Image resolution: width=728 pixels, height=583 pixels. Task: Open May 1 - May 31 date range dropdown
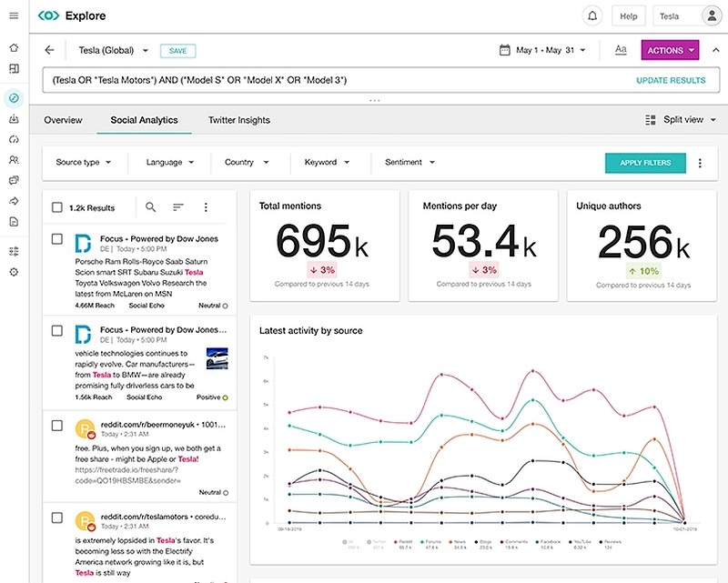[x=551, y=50]
